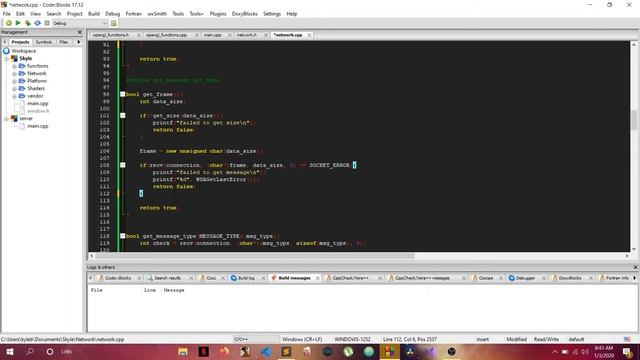
Task: Expand the vendor folder
Action: 14,96
